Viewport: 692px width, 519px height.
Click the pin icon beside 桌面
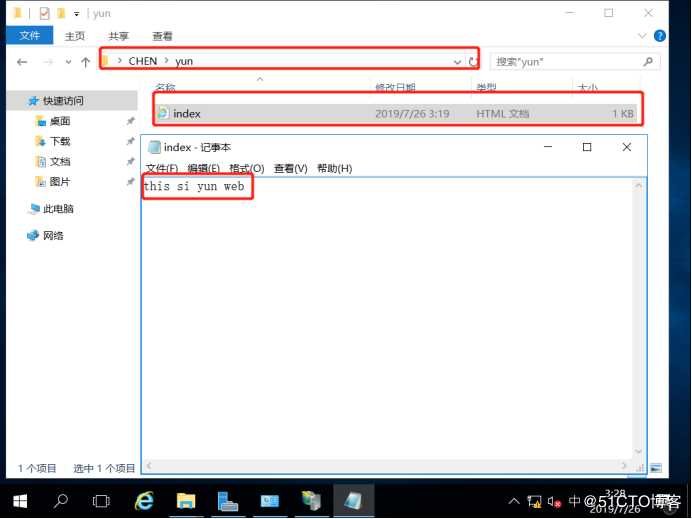[130, 121]
